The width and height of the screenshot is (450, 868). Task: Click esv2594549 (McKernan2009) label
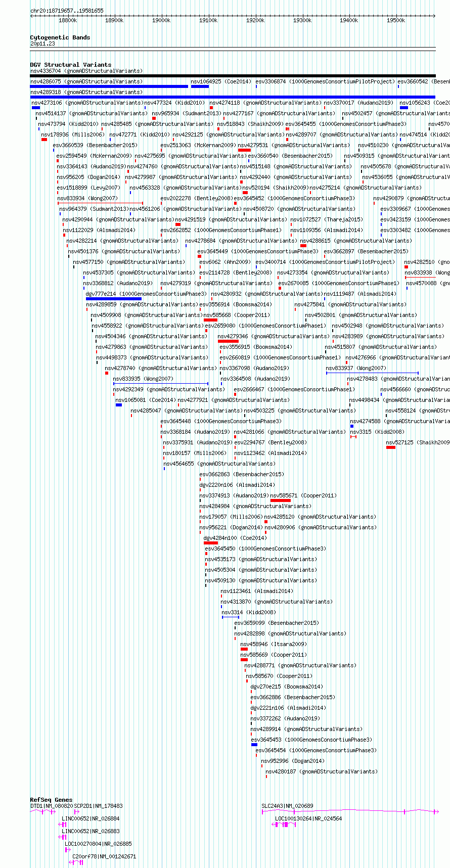(x=94, y=156)
